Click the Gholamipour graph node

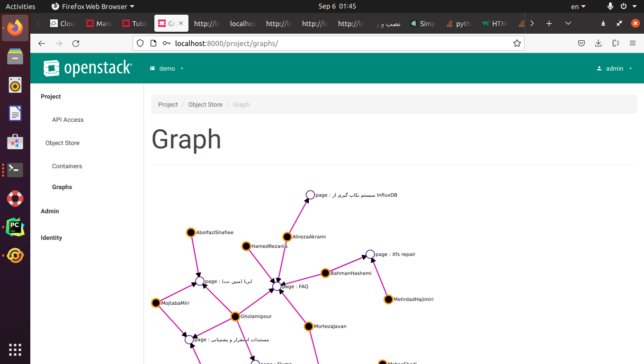(x=235, y=316)
